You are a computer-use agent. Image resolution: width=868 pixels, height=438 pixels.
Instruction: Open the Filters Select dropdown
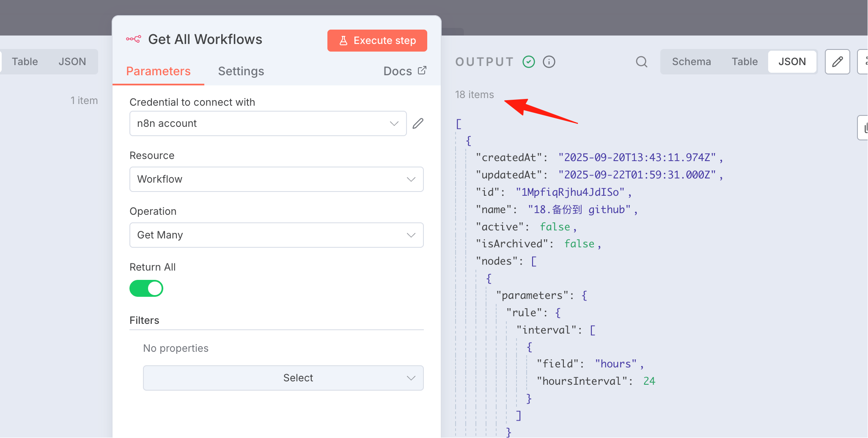pyautogui.click(x=283, y=378)
